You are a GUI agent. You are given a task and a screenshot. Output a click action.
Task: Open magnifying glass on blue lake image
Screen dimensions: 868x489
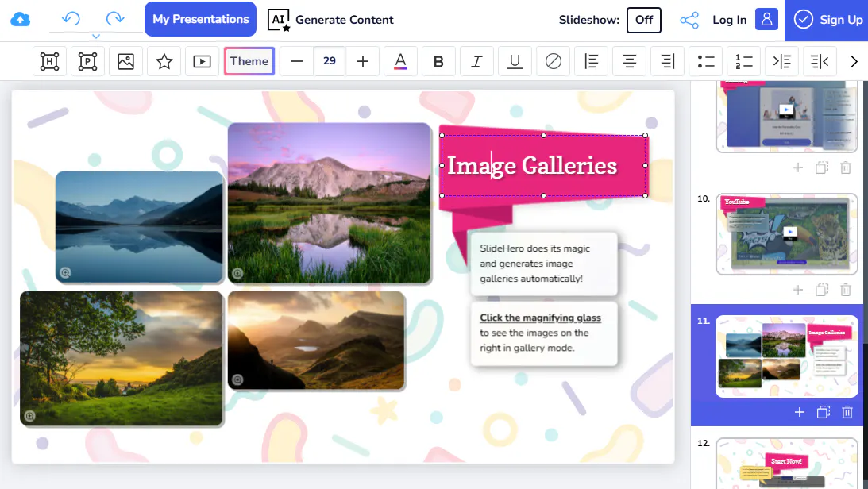[65, 272]
